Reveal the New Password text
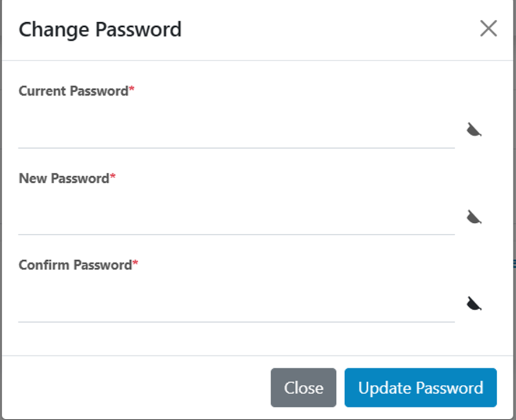This screenshot has width=516, height=420. [x=473, y=217]
